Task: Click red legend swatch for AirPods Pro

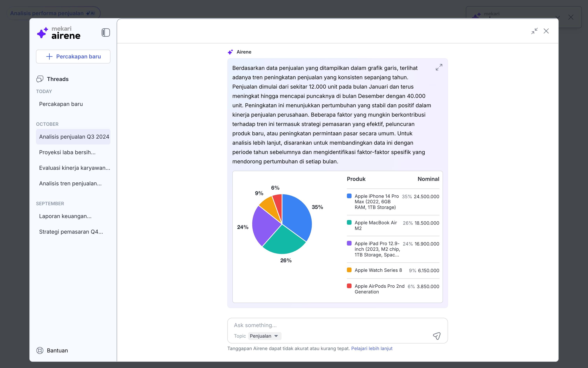Action: 349,286
